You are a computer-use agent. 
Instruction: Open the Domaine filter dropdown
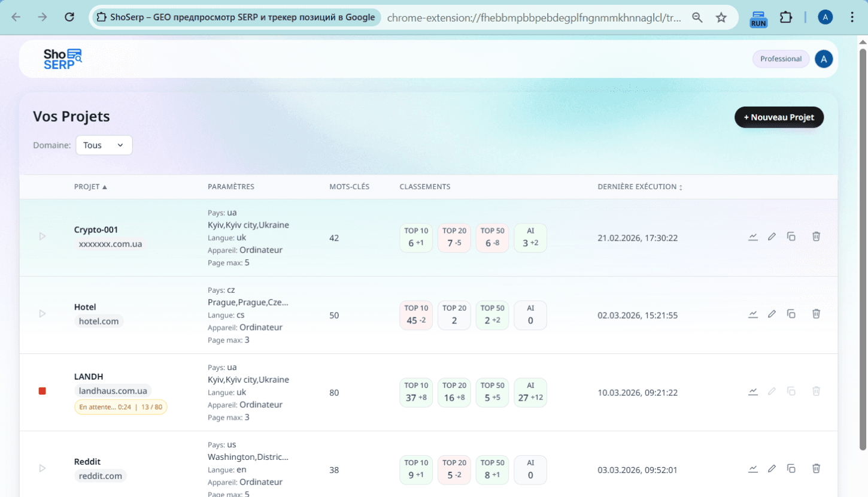point(104,145)
